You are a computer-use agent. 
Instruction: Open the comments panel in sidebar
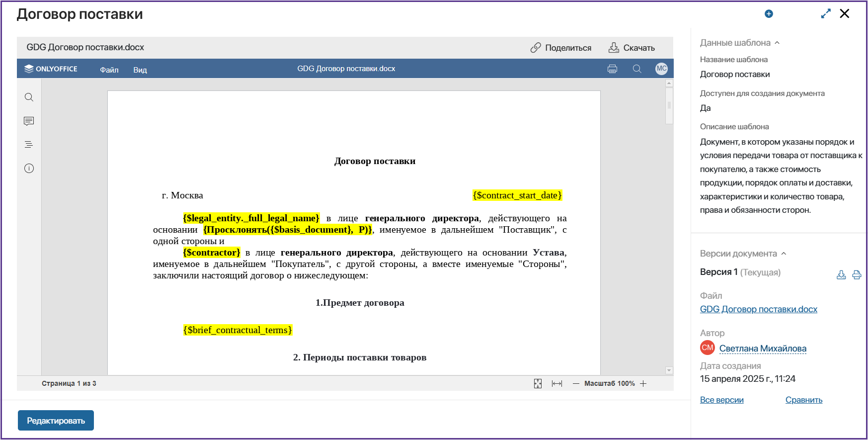(x=29, y=121)
